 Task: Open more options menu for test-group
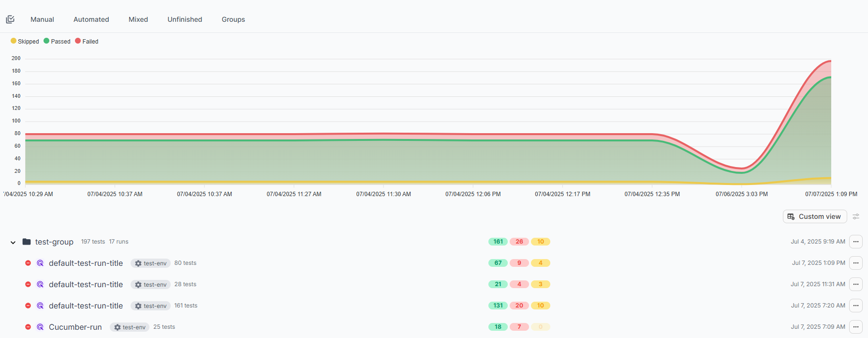pyautogui.click(x=855, y=242)
